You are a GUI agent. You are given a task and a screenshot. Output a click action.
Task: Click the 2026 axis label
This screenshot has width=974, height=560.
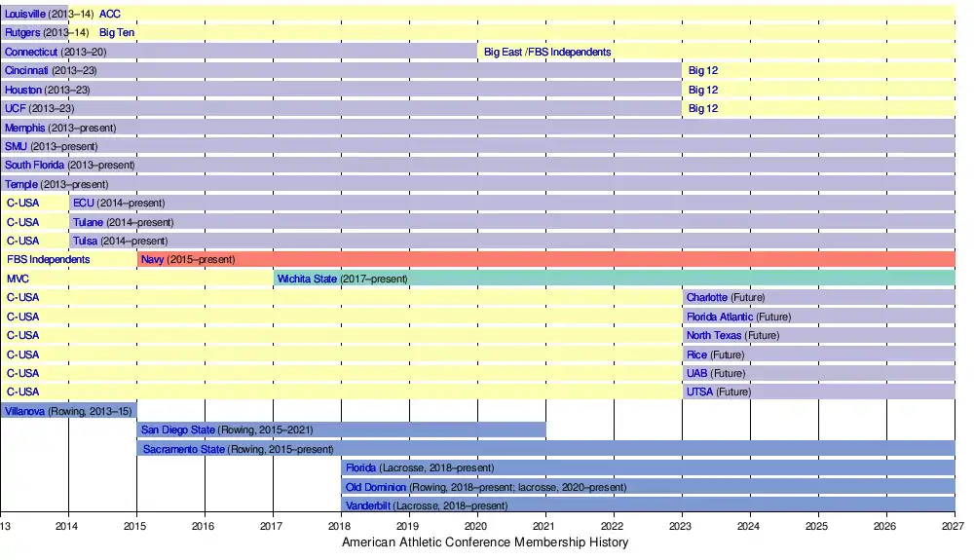(x=884, y=527)
